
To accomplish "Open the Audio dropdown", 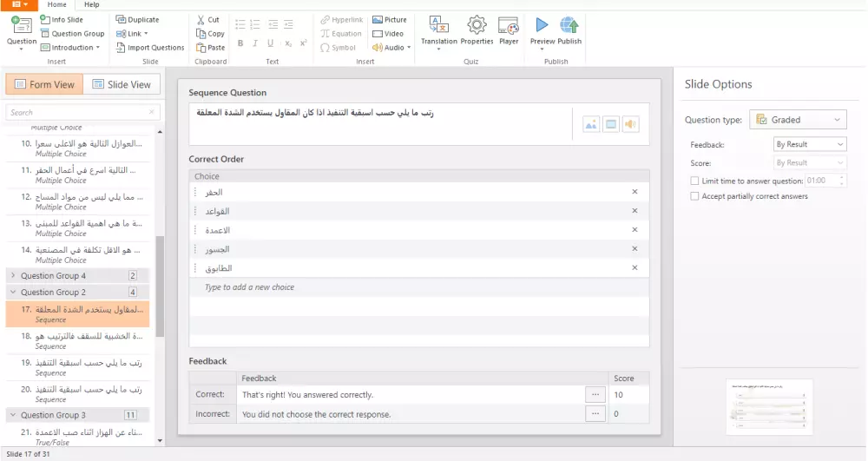I will click(391, 48).
